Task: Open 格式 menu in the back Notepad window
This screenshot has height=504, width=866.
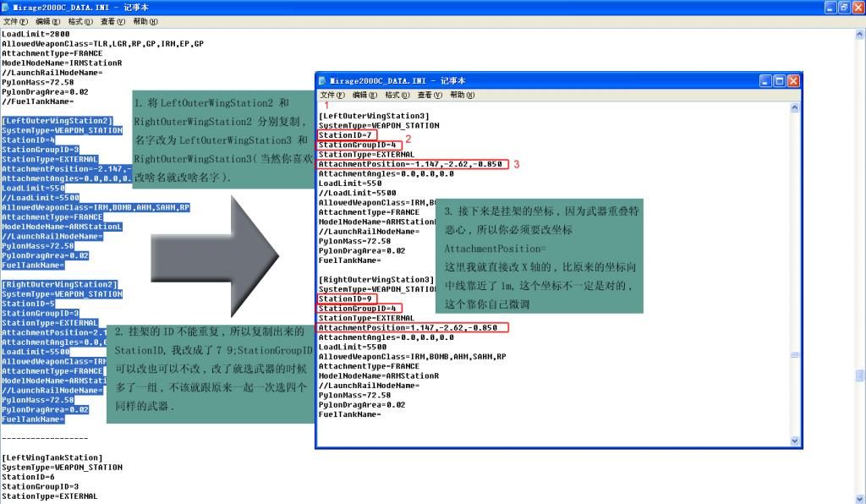Action: pyautogui.click(x=80, y=21)
